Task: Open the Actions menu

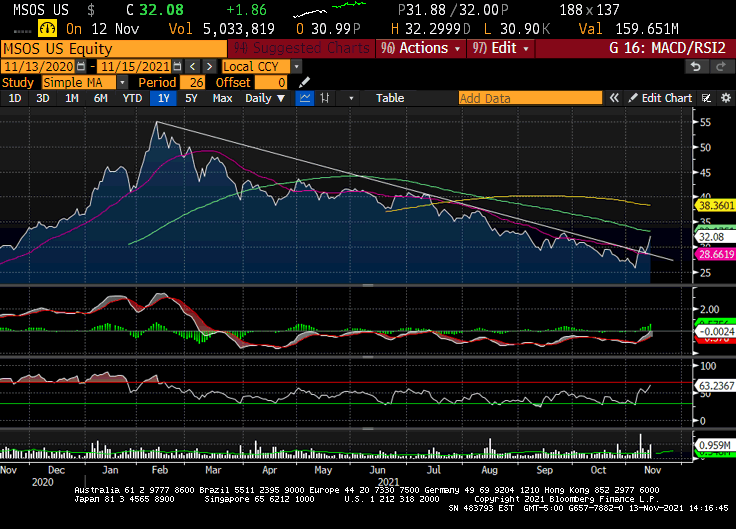Action: click(421, 48)
